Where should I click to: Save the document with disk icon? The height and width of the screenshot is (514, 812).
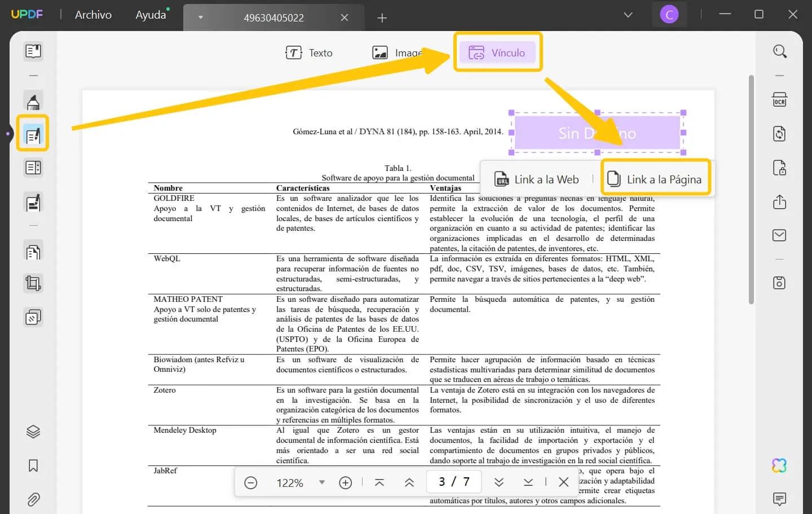pyautogui.click(x=779, y=283)
